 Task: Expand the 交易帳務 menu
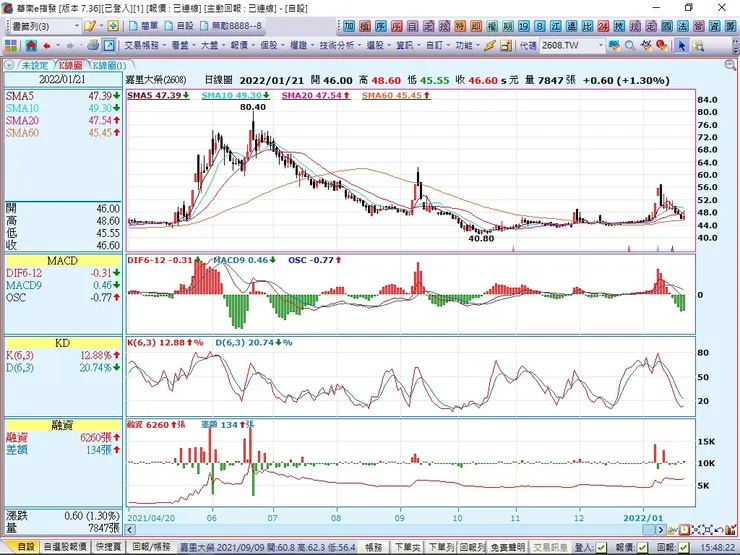pyautogui.click(x=145, y=46)
